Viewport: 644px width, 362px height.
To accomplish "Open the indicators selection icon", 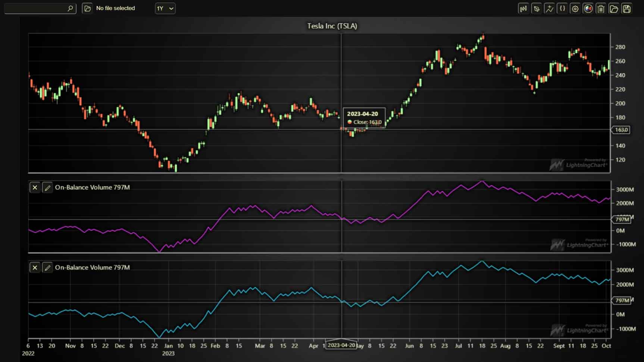I will [523, 9].
